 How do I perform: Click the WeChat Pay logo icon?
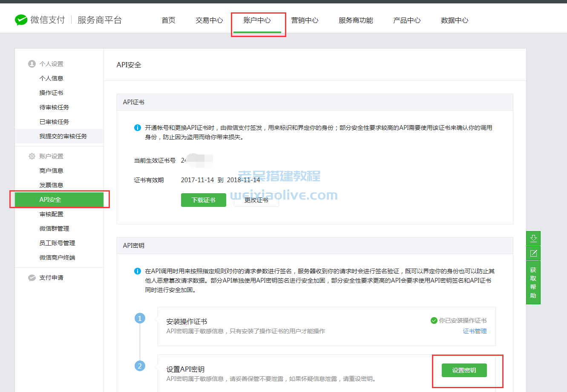20,20
